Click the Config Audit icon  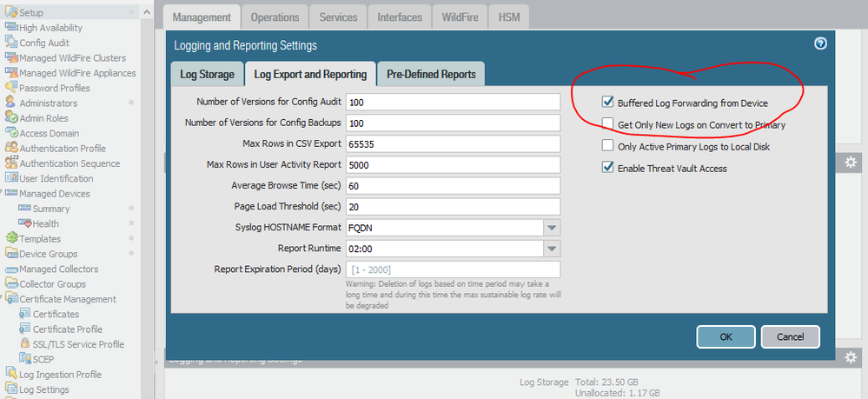tap(11, 42)
